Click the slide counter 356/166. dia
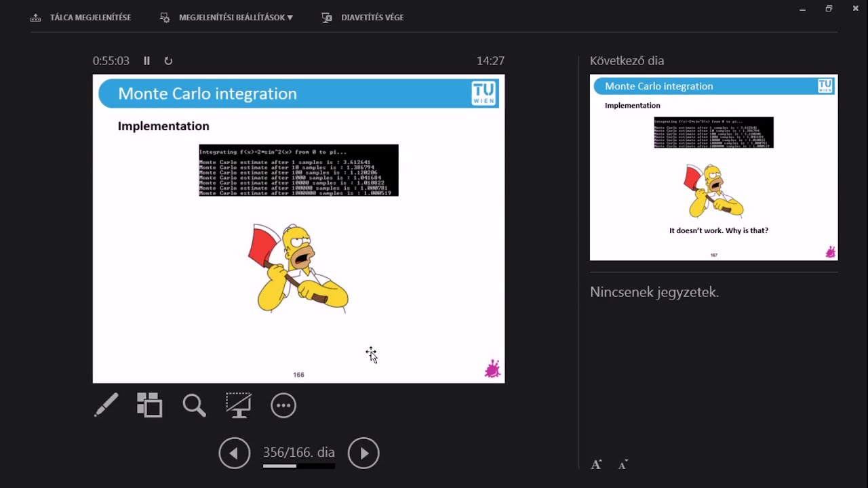Image resolution: width=868 pixels, height=488 pixels. pyautogui.click(x=299, y=452)
